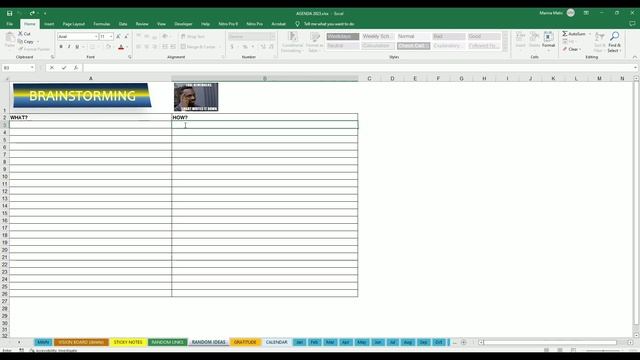Open the number format dropdown
This screenshot has height=360, width=640.
click(272, 37)
